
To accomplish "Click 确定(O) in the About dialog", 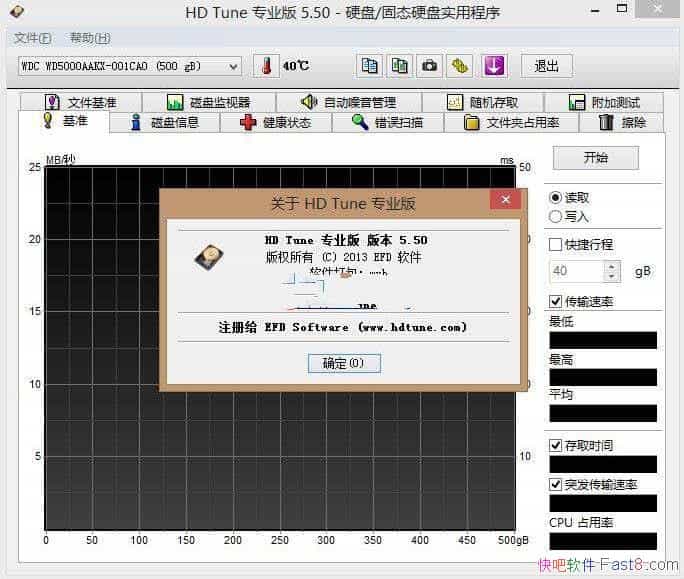I will (x=344, y=363).
